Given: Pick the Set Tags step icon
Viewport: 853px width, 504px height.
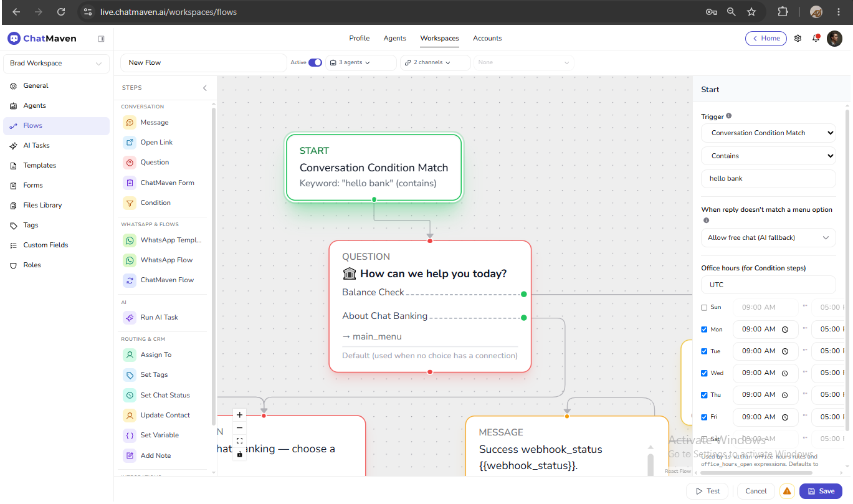Looking at the screenshot, I should click(130, 375).
